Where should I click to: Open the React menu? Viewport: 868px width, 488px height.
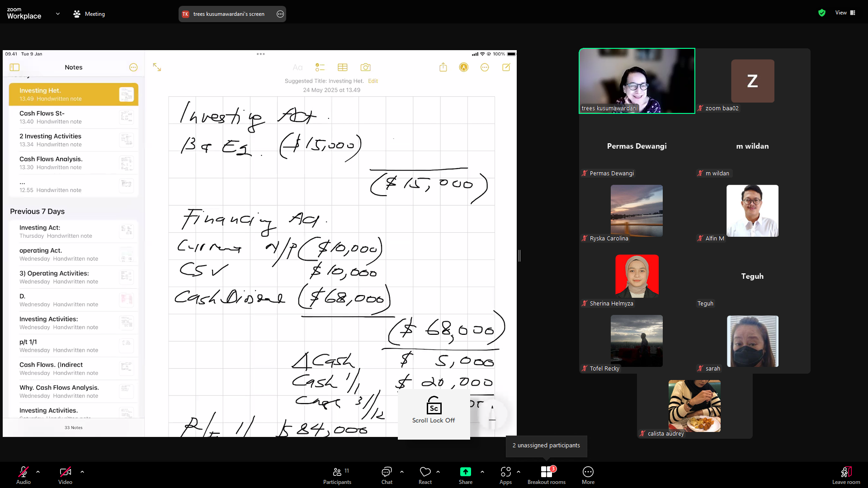pyautogui.click(x=425, y=475)
